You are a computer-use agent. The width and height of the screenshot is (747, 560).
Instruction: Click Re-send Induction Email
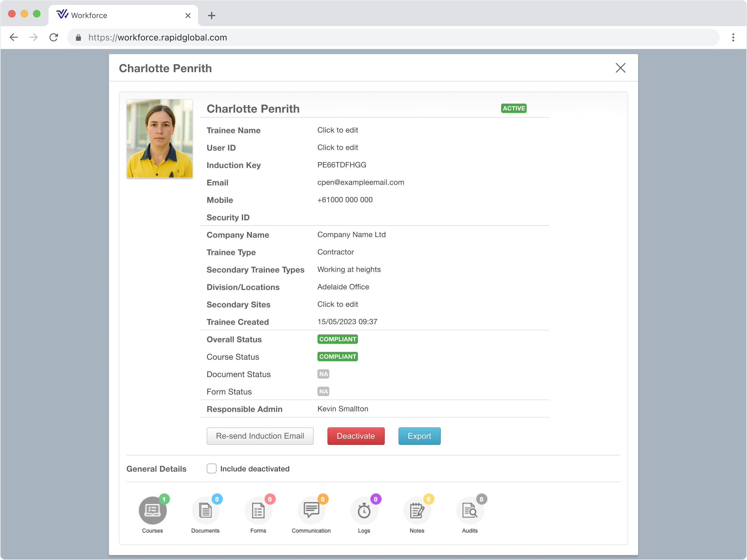[260, 436]
